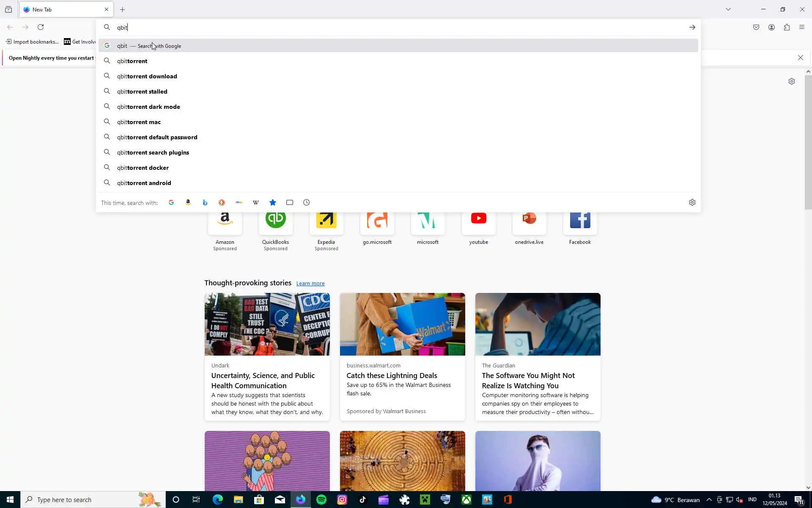This screenshot has width=812, height=508.
Task: Click the Go arrow in address bar
Action: 692,28
